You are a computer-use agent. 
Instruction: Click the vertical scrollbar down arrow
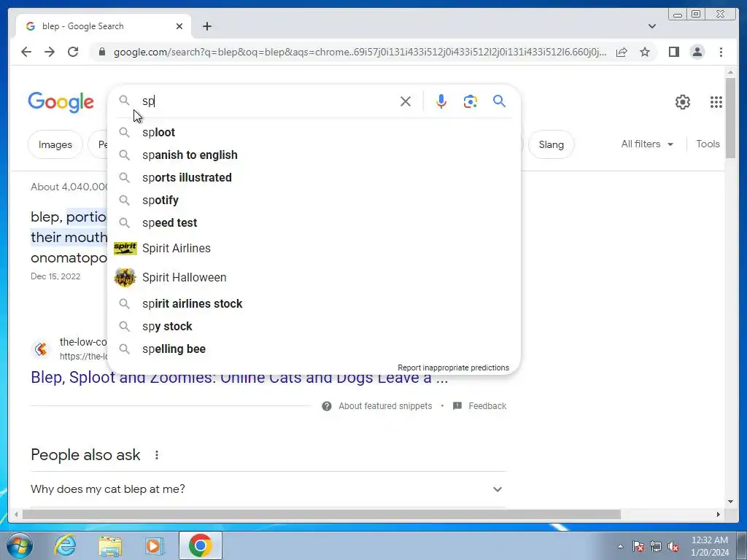click(730, 502)
